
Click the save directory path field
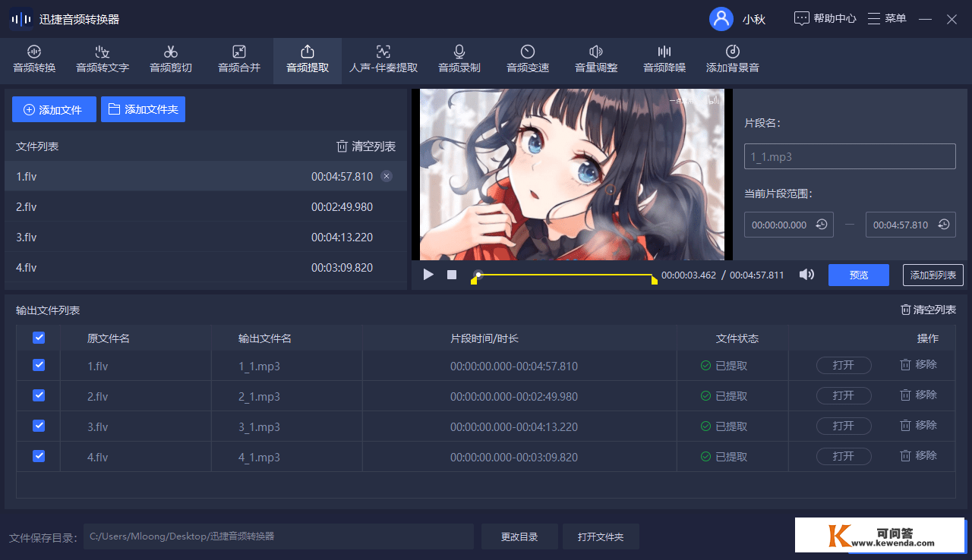tap(278, 536)
